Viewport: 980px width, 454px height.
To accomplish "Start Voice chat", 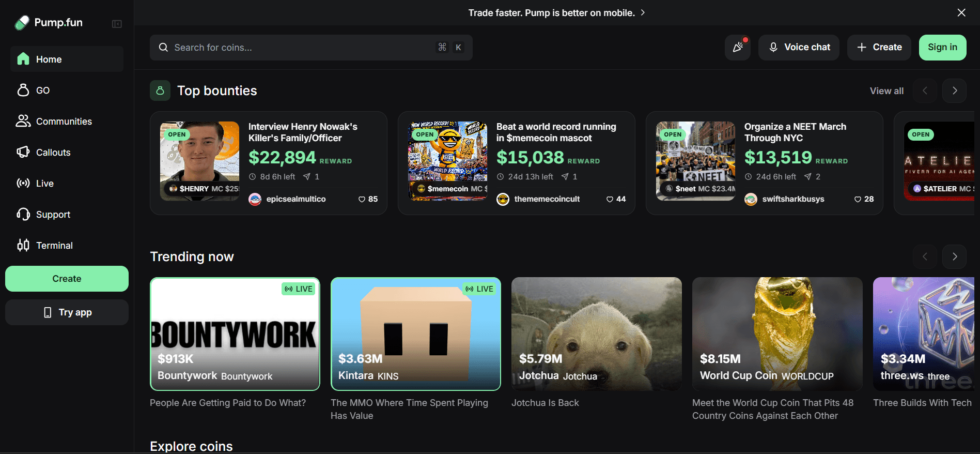I will [799, 48].
